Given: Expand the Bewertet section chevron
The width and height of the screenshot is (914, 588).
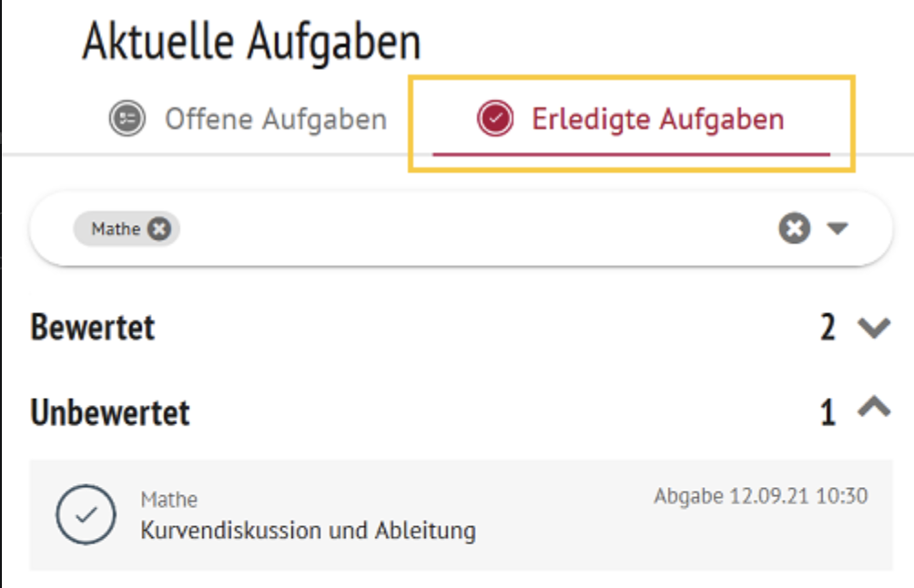Looking at the screenshot, I should point(874,327).
